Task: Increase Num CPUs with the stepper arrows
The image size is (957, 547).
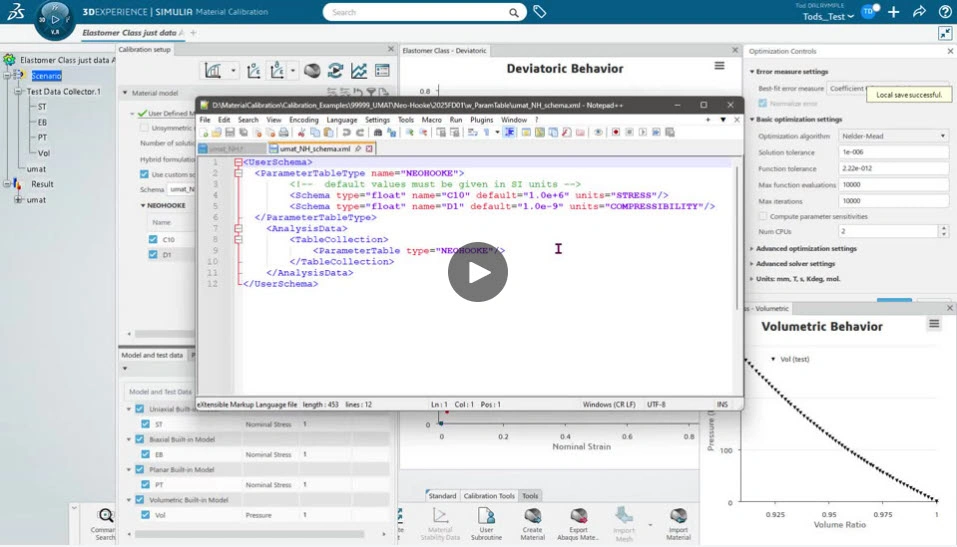Action: [x=944, y=228]
